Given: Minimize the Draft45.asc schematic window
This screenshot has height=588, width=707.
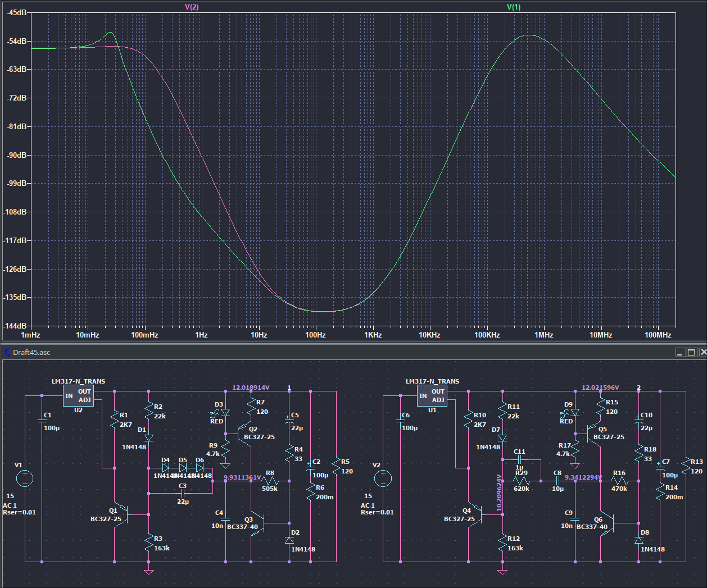Looking at the screenshot, I should 681,352.
